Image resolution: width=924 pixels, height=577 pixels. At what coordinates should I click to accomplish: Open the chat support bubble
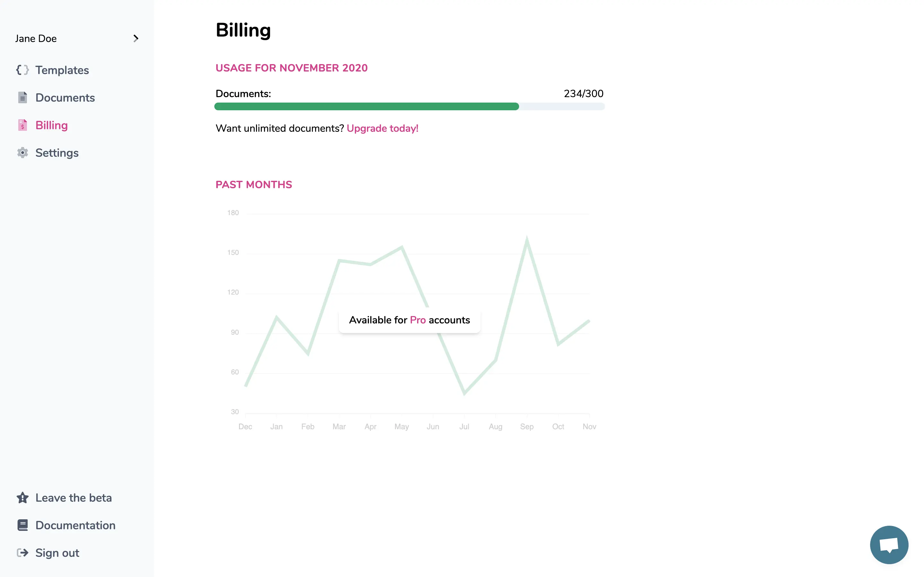(889, 545)
